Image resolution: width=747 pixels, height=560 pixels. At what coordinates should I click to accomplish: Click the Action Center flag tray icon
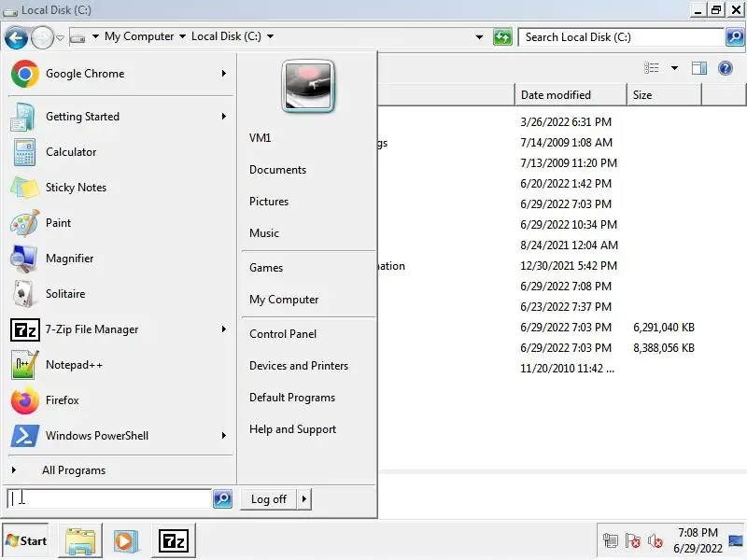point(633,541)
